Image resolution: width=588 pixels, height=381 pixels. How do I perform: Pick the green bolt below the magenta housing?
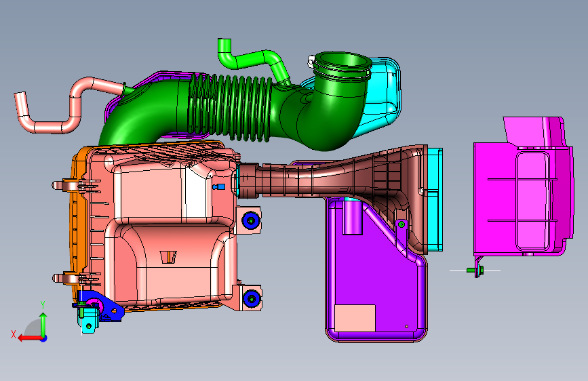475,270
